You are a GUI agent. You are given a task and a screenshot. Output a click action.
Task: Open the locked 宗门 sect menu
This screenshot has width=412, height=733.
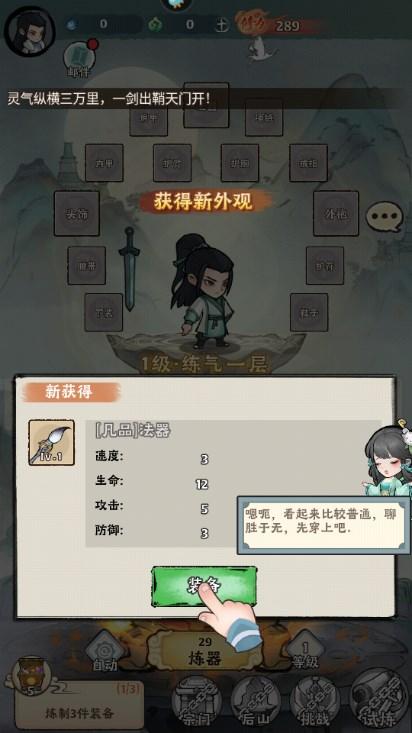[x=196, y=701]
